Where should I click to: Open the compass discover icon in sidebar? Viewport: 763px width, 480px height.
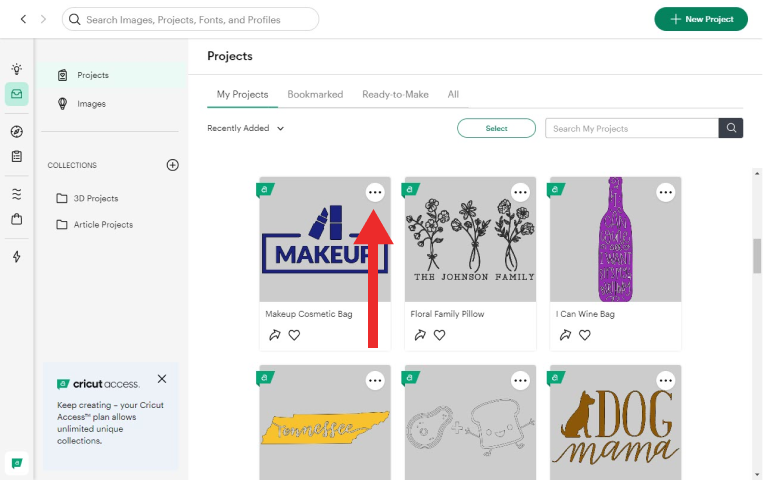click(16, 131)
